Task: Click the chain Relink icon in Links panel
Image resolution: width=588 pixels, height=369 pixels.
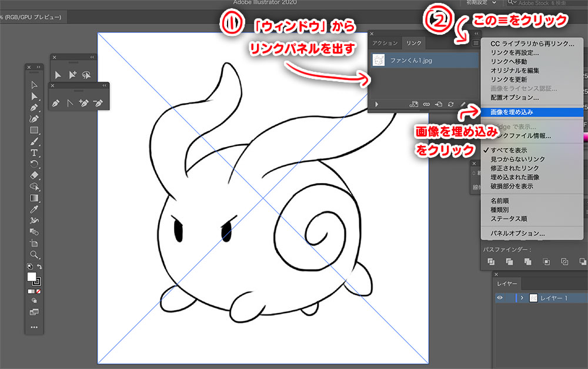Action: coord(426,104)
